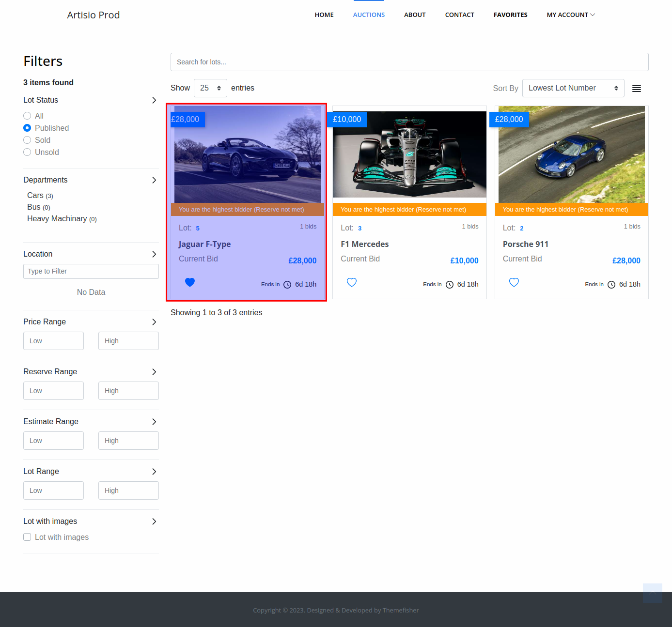The width and height of the screenshot is (672, 627).
Task: Click the 3 items found text
Action: coord(48,83)
